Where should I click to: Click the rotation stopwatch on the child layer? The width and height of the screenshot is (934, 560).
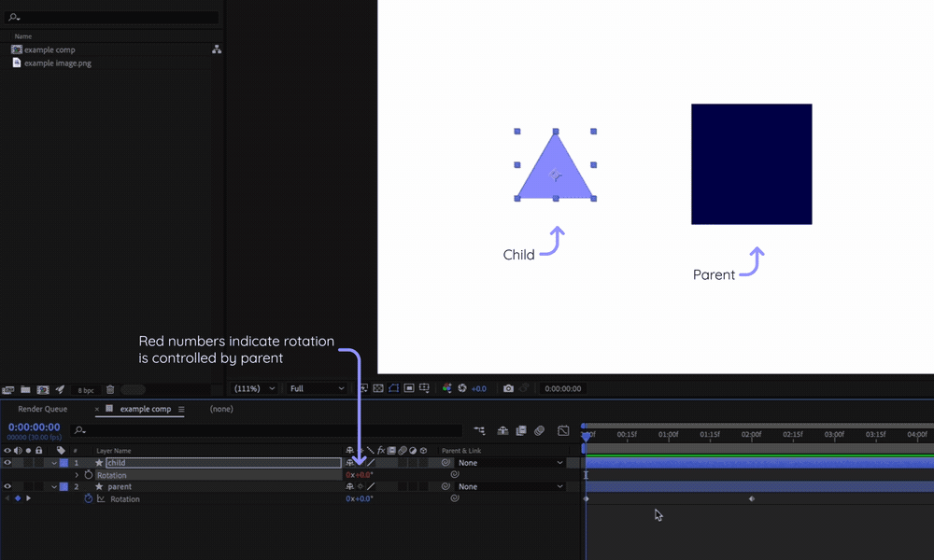[87, 475]
